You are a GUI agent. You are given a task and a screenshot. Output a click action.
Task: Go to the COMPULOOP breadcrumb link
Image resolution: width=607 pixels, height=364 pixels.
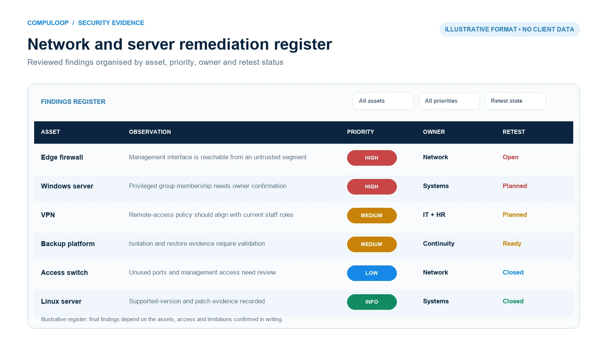coord(48,23)
